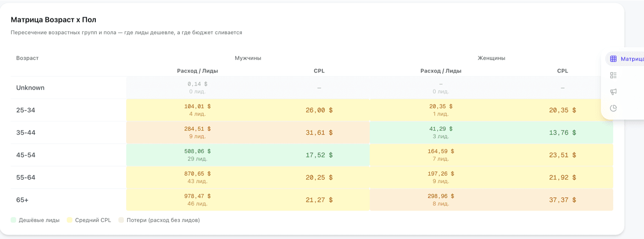The width and height of the screenshot is (644, 239).
Task: Click men's 17,52 $ CPL cell
Action: 319,155
